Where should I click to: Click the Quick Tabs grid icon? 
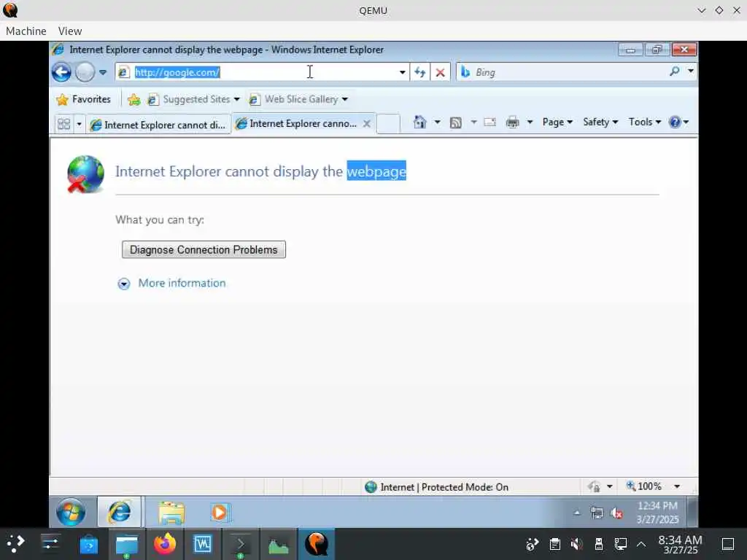[x=64, y=124]
